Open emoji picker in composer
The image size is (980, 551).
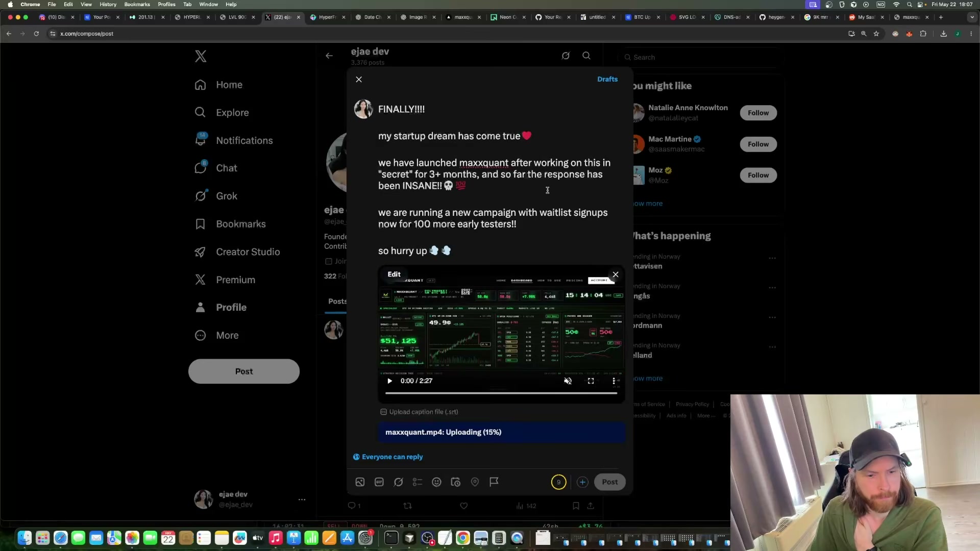(436, 482)
